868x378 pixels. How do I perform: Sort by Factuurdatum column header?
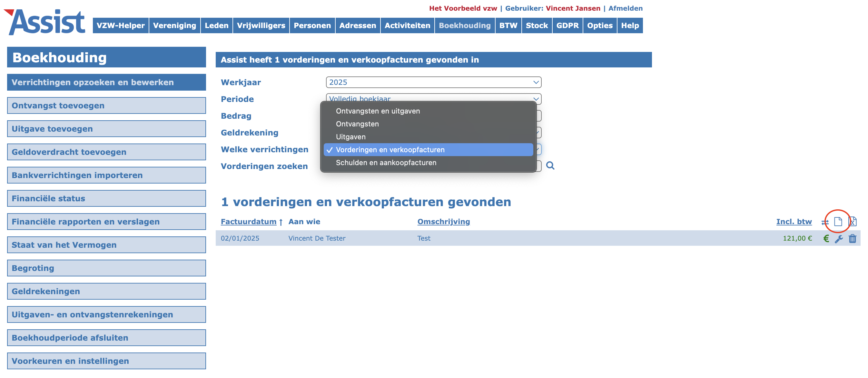(248, 222)
